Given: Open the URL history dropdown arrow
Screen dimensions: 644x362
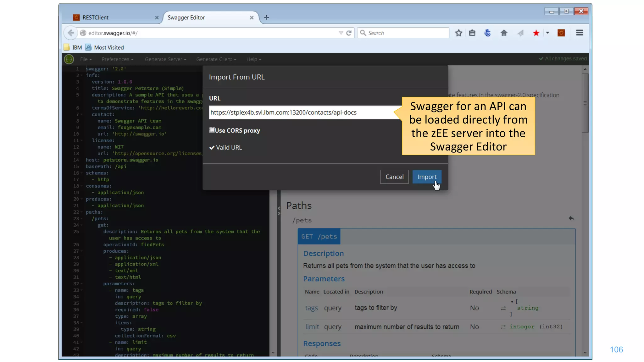Looking at the screenshot, I should tap(341, 33).
